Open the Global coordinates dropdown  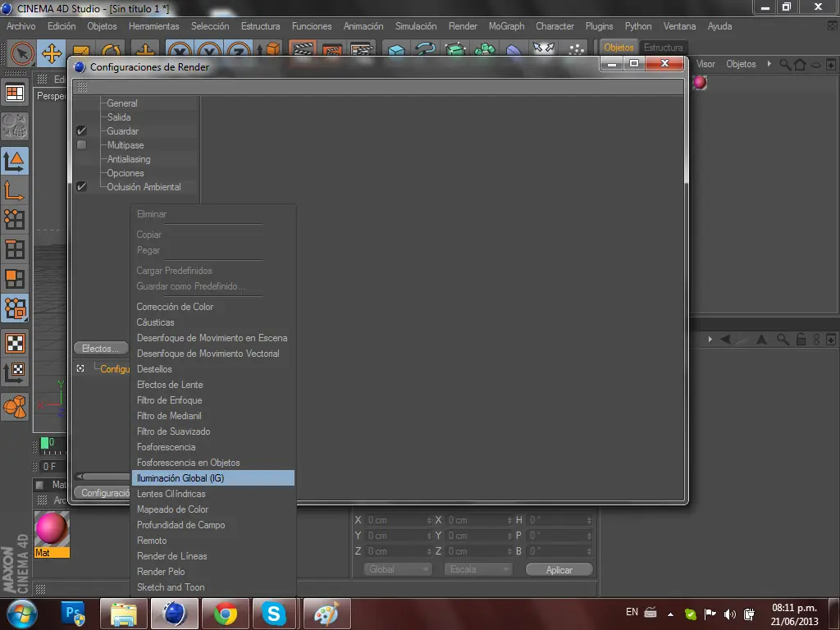coord(398,569)
